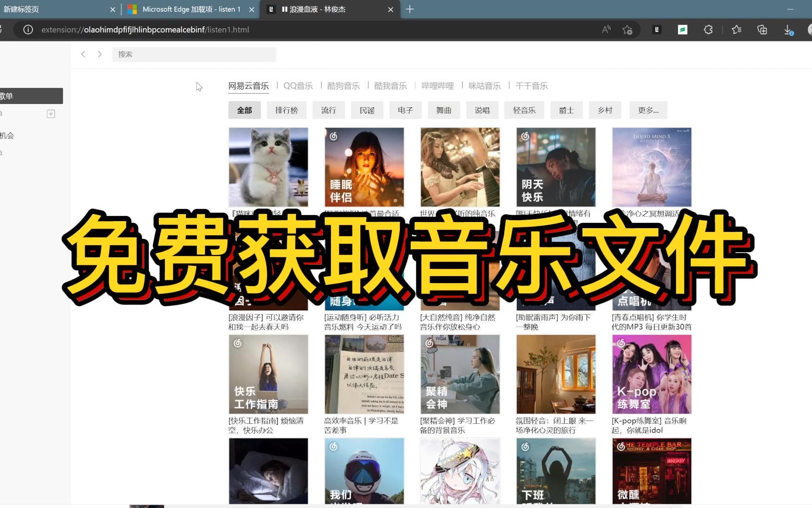The width and height of the screenshot is (812, 508).
Task: Close the 浪漫血液 - 林俊杰 tab
Action: coord(390,9)
